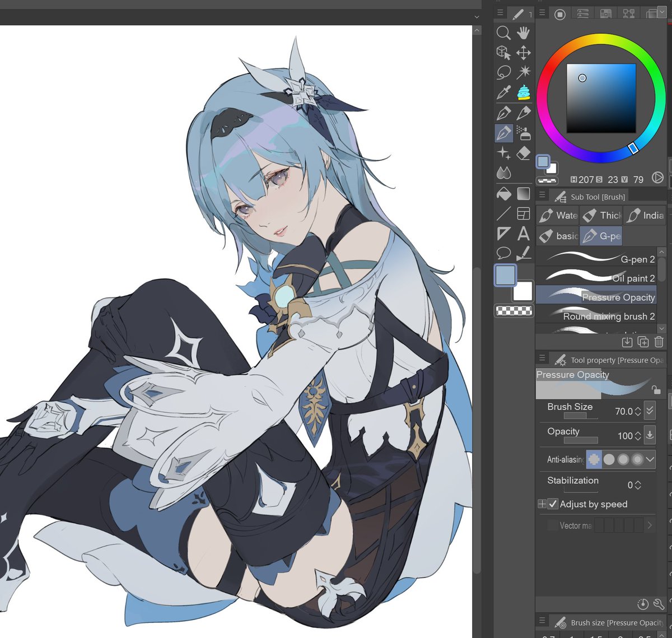Select the Pen tool in toolbar

point(503,113)
